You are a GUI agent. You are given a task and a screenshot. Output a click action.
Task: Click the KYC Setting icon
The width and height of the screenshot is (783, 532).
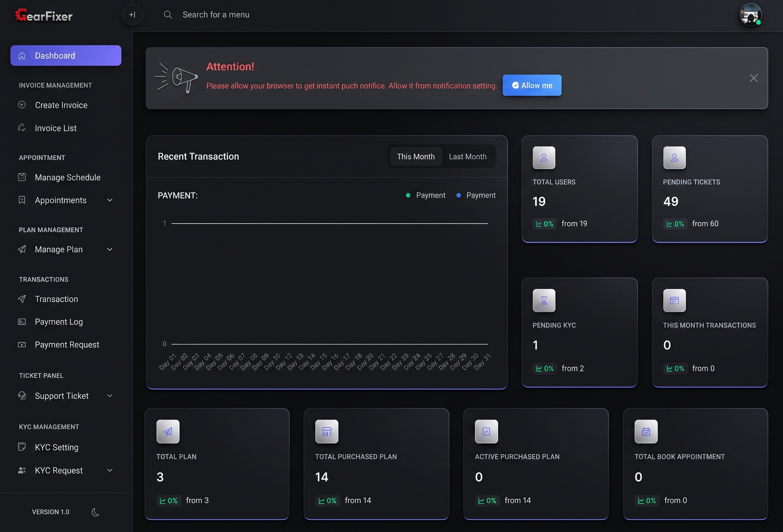[x=22, y=447]
